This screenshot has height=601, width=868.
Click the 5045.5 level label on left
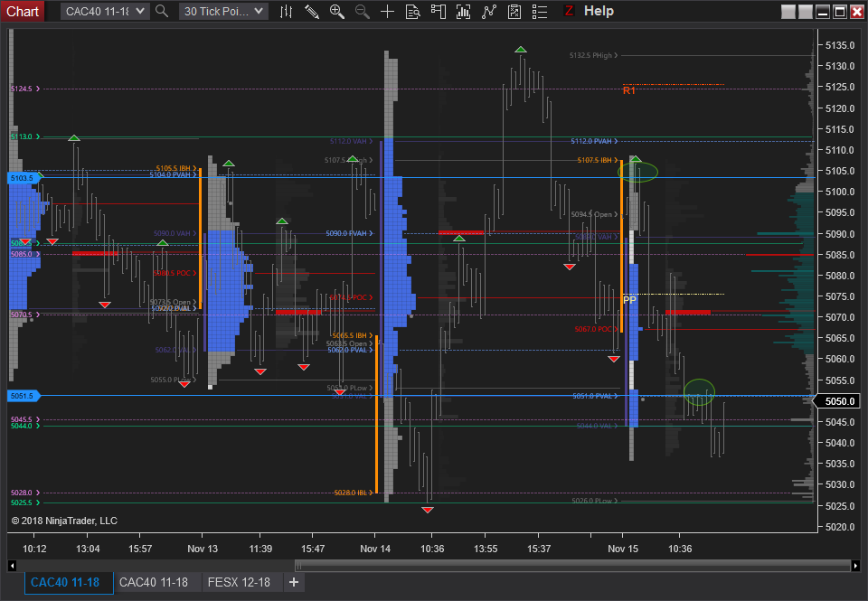25,419
